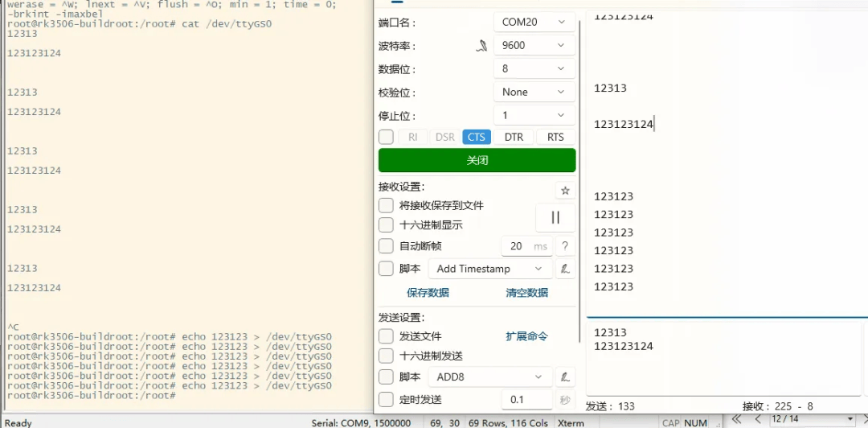Viewport: 868px width, 428px height.
Task: Open the Add Timestamp script dropdown
Action: pos(490,269)
